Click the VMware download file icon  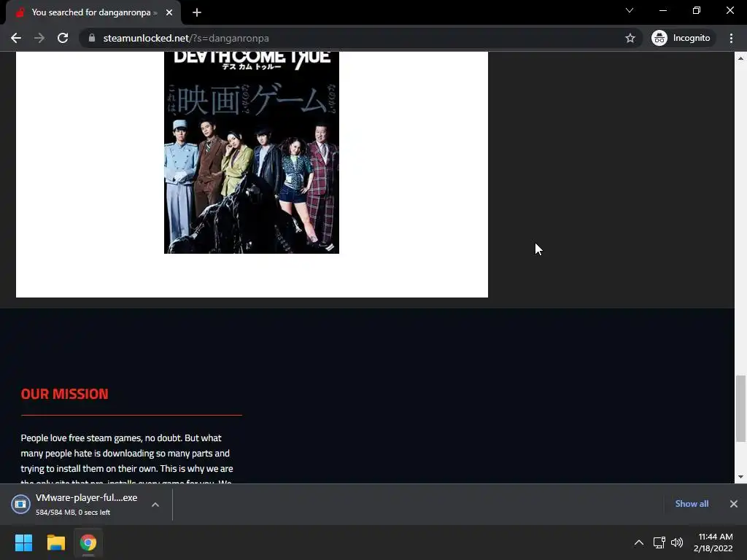point(20,505)
